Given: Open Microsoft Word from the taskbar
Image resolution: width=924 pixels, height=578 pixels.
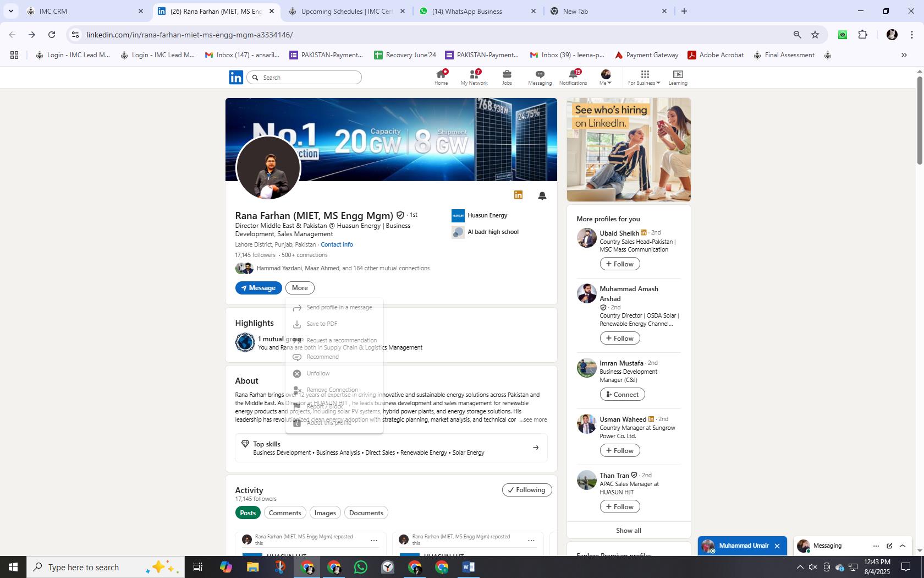Looking at the screenshot, I should 469,567.
